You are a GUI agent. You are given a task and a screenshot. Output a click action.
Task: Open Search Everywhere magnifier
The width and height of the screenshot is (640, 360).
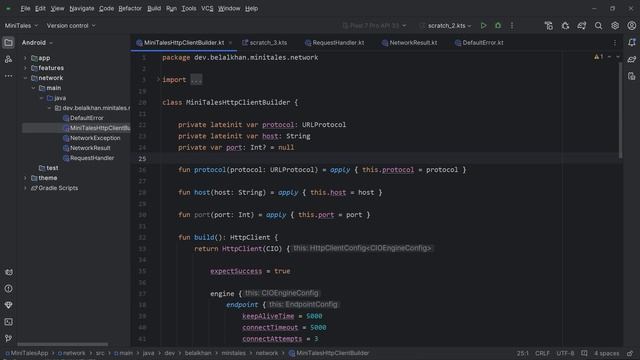click(598, 26)
